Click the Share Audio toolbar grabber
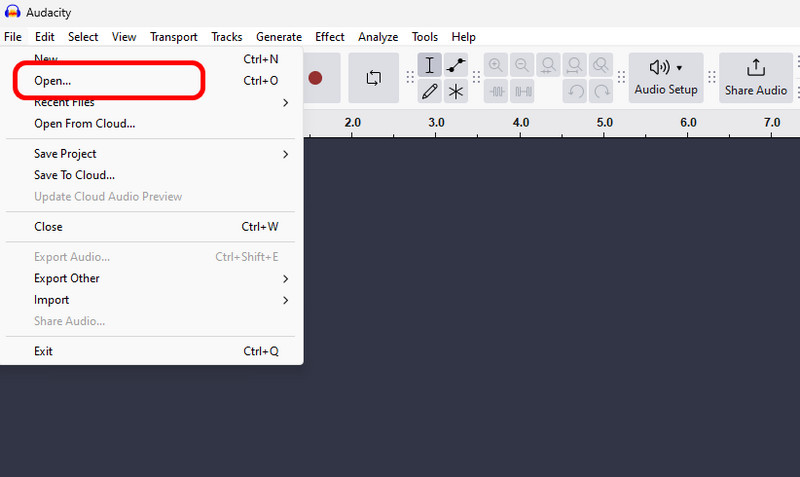Screen dimensions: 800x477 (712, 78)
